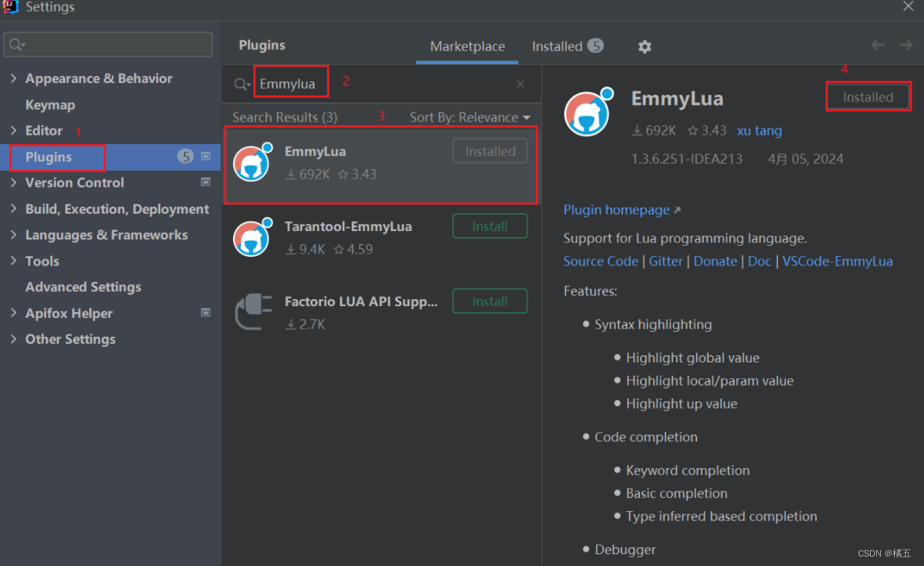This screenshot has height=566, width=924.
Task: Select Advanced Settings in the tree
Action: coord(83,287)
